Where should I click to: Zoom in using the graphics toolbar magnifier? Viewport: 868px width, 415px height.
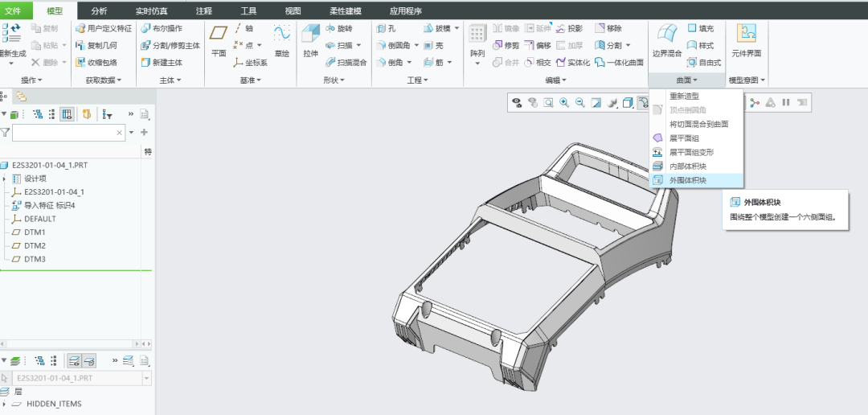[x=564, y=102]
